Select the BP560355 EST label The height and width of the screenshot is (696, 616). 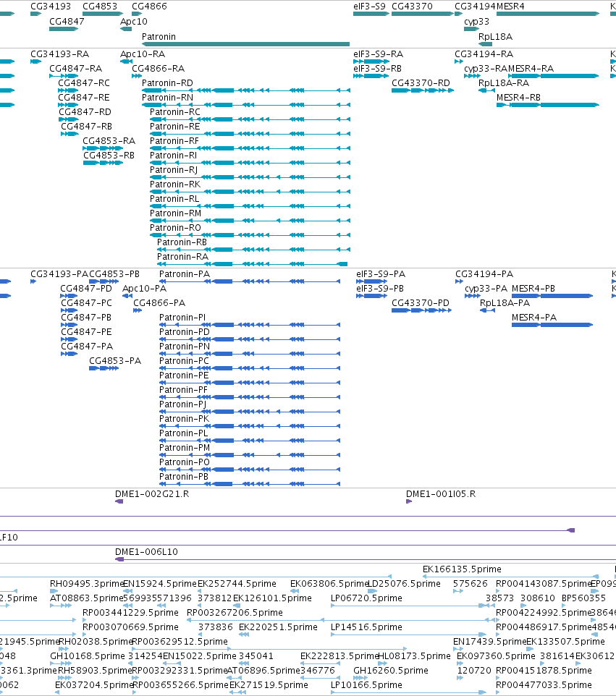click(x=583, y=598)
